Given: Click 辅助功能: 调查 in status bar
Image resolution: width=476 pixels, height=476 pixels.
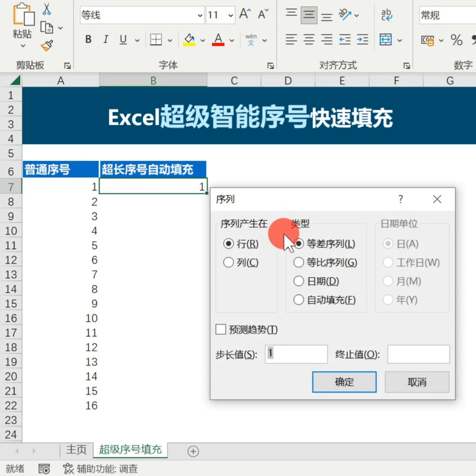Looking at the screenshot, I should (100, 469).
